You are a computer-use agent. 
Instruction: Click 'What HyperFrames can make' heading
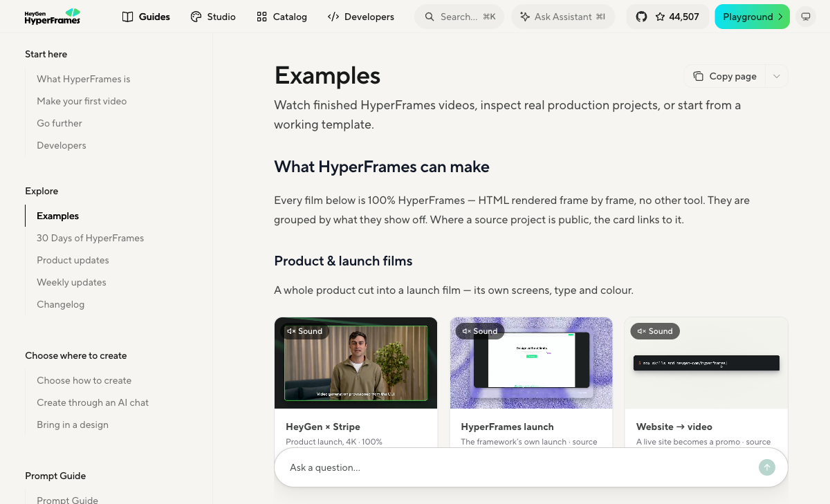point(382,167)
